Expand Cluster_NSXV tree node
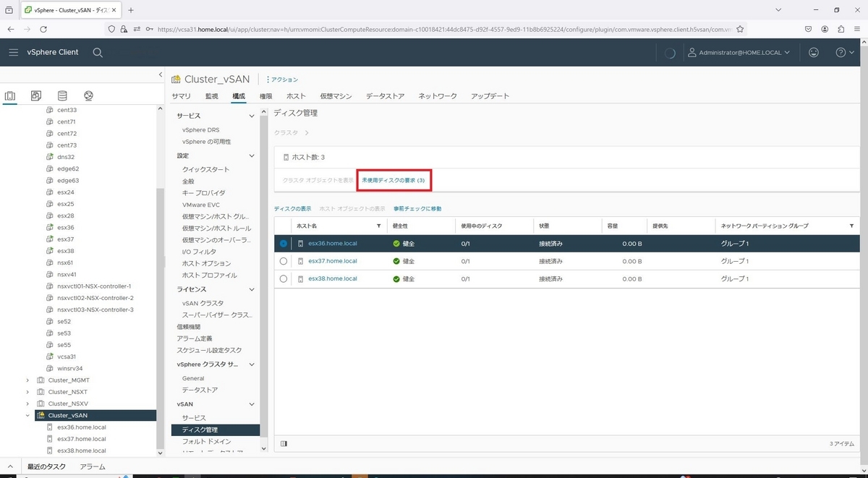Viewport: 868px width, 478px height. pyautogui.click(x=27, y=404)
